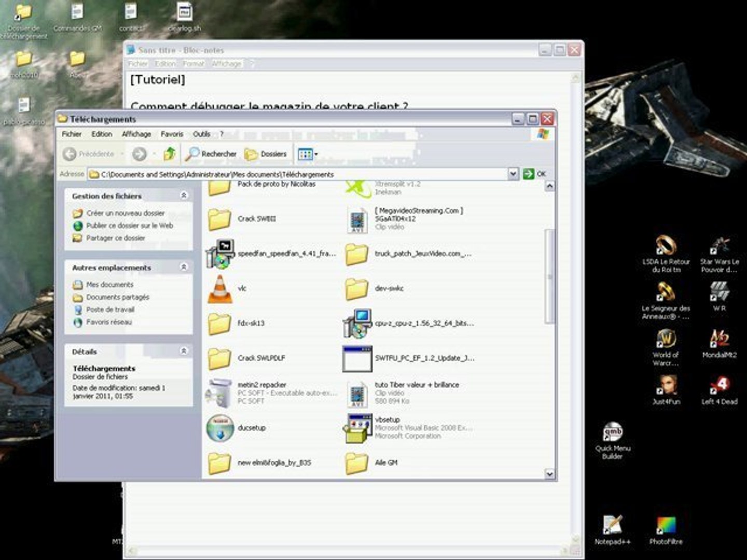Open Just4Fun desktop shortcut
Viewport: 747px width, 560px height.
pos(666,390)
